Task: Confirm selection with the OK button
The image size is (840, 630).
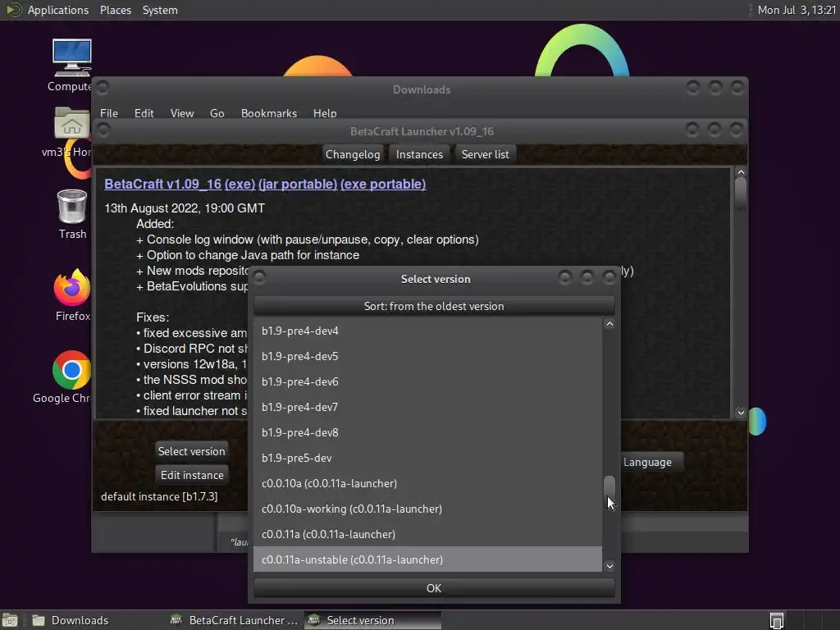Action: (434, 588)
